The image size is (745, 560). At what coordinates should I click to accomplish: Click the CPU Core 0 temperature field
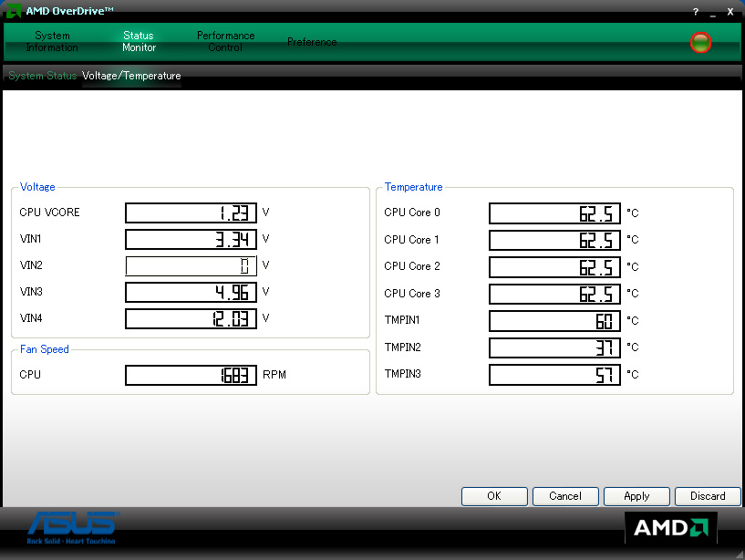pos(555,213)
